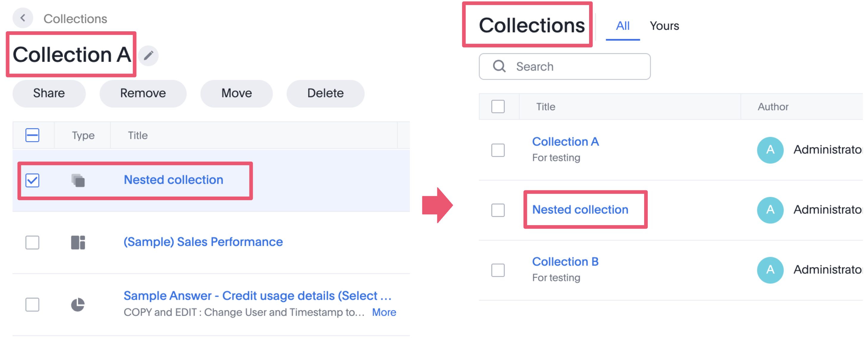Open Collection A from the right panel list
This screenshot has height=352, width=868.
pyautogui.click(x=565, y=142)
